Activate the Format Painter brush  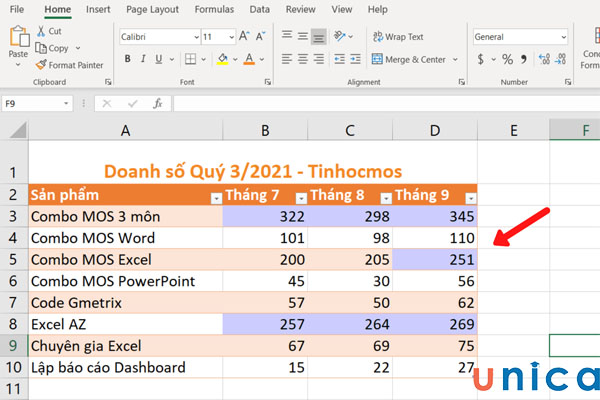40,65
